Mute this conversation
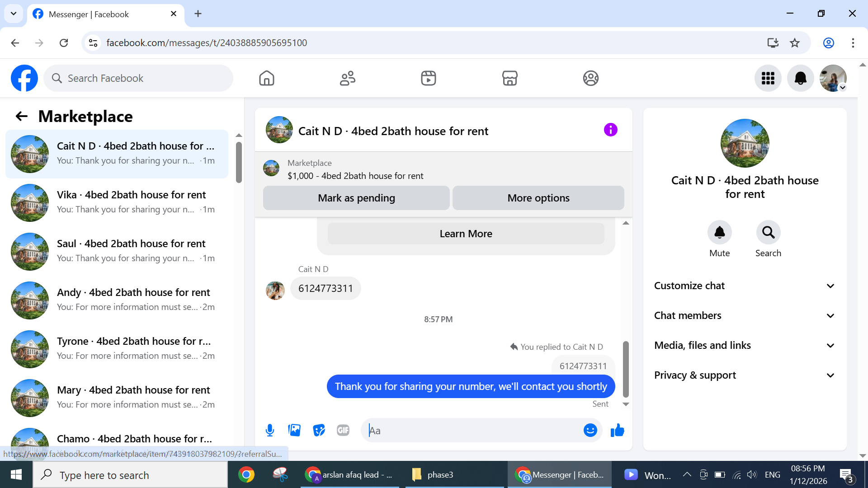The width and height of the screenshot is (868, 488). (719, 233)
